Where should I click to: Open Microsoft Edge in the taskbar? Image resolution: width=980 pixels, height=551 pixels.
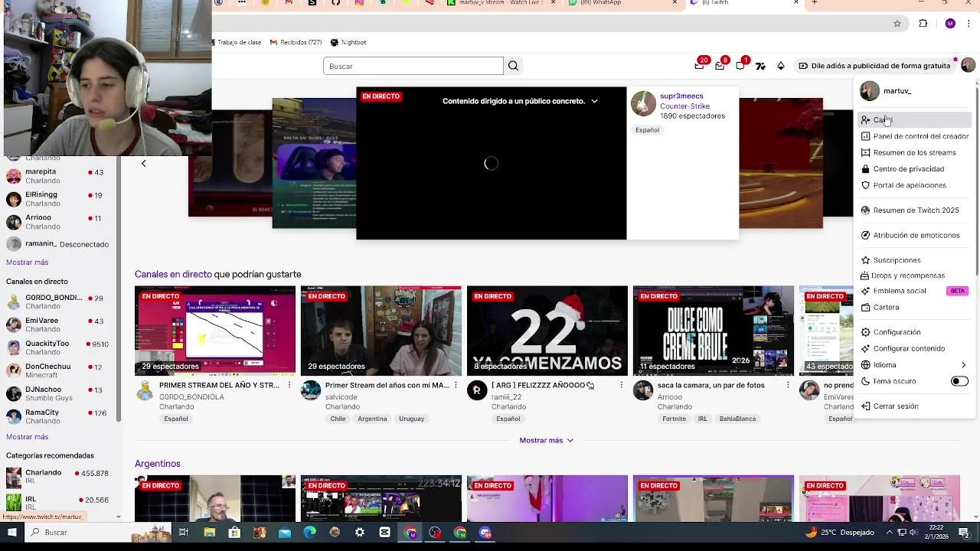309,533
